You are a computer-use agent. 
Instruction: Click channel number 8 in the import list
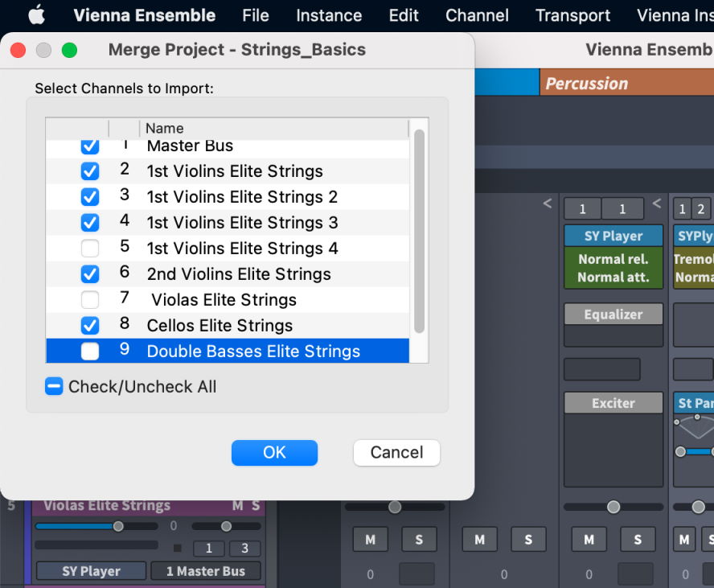(125, 323)
